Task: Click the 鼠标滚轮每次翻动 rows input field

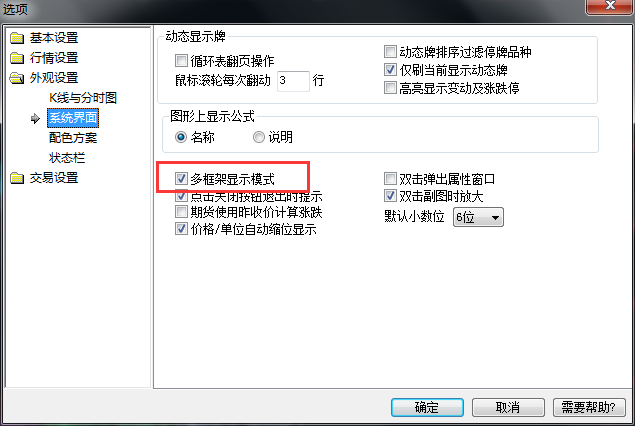Action: [294, 81]
